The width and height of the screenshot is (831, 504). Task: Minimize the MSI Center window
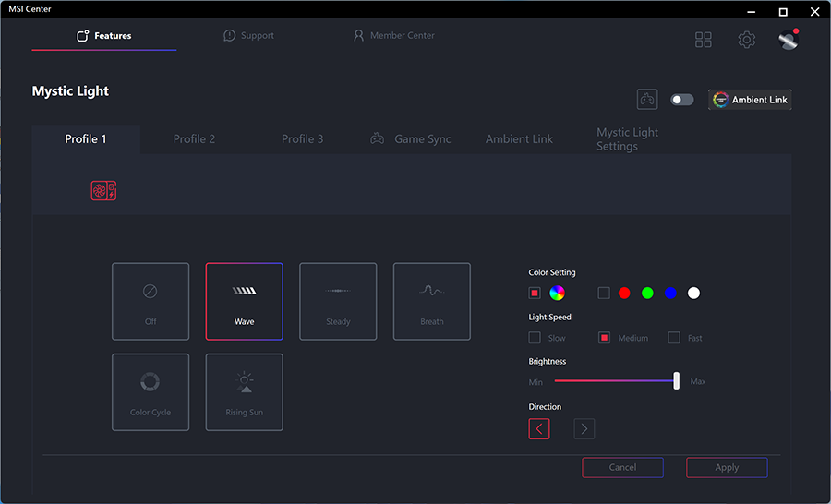[751, 12]
